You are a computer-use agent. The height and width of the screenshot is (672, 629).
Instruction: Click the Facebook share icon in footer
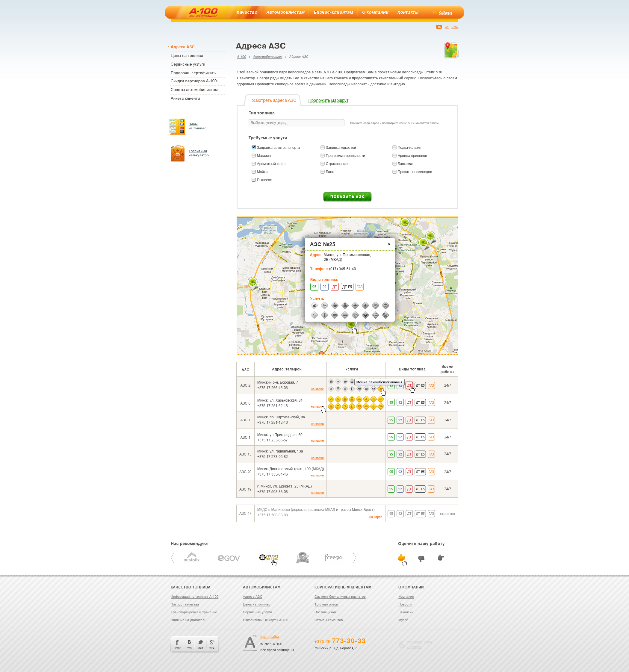click(x=178, y=642)
